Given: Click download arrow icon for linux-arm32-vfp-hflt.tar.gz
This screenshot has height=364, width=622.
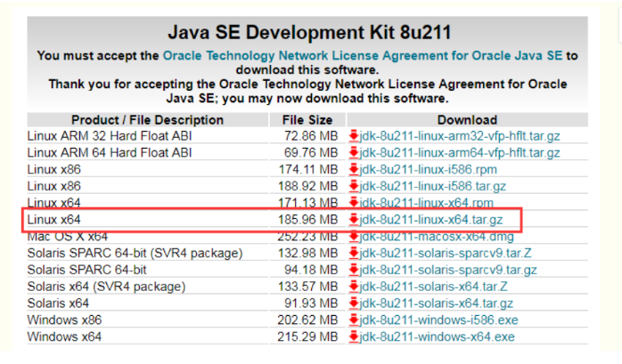Looking at the screenshot, I should (x=354, y=136).
